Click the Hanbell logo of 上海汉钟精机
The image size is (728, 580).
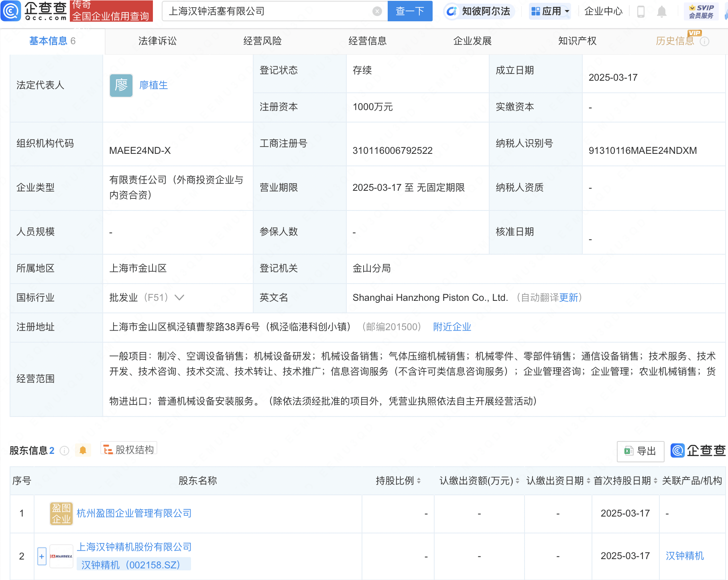coord(61,556)
